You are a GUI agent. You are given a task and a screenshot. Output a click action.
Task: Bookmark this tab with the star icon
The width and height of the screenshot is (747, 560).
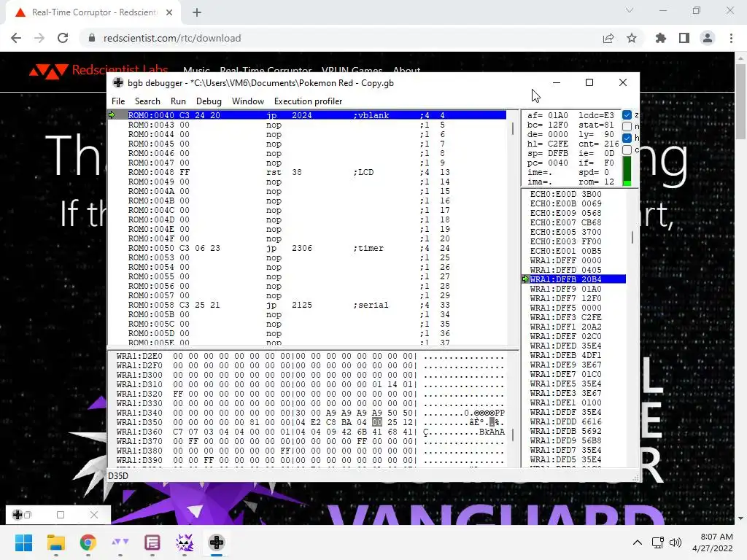click(632, 38)
